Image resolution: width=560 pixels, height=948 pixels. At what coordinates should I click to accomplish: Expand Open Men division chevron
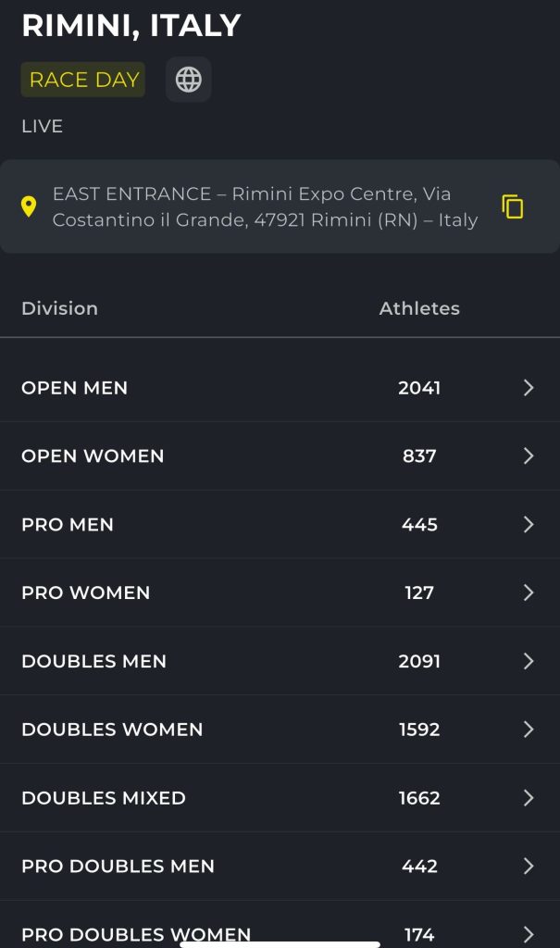click(x=529, y=388)
